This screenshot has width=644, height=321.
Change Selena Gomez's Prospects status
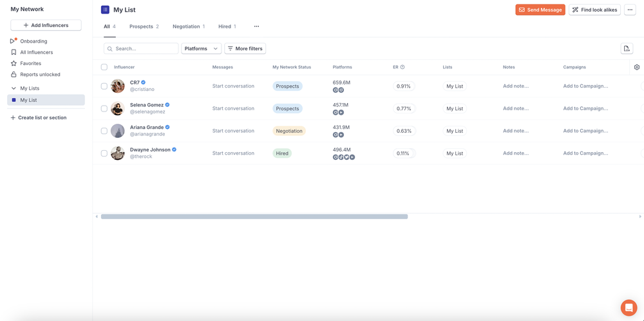tap(287, 108)
